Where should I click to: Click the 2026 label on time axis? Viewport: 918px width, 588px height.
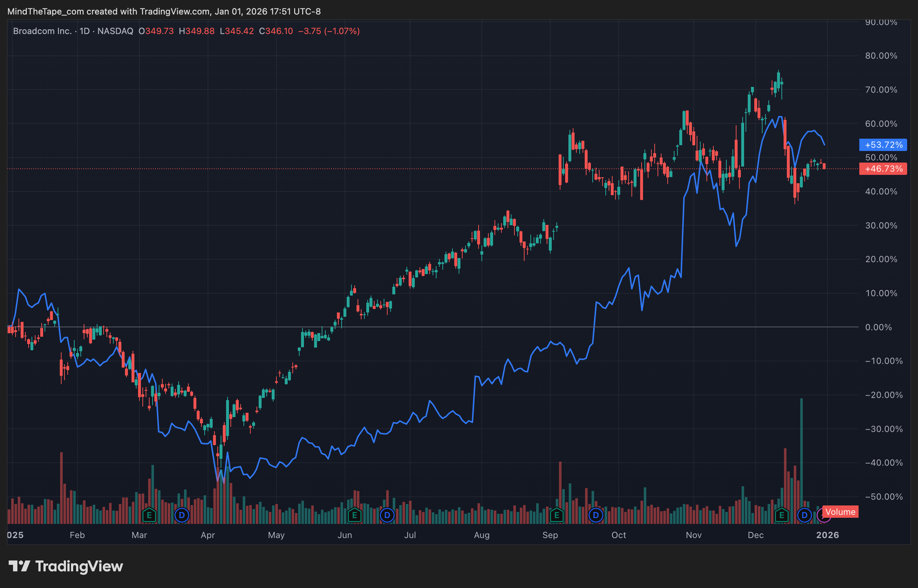pyautogui.click(x=827, y=535)
